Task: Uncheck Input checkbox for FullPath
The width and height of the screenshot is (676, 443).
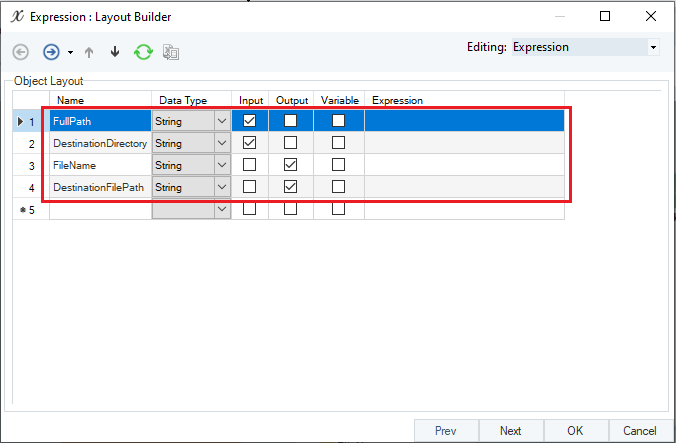Action: tap(250, 121)
